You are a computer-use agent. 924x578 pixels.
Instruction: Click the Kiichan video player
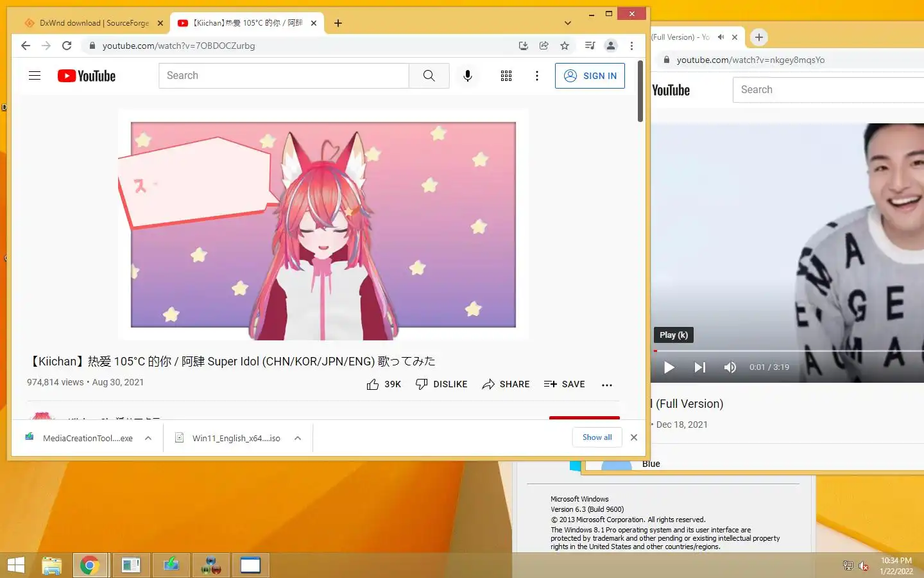[x=323, y=225]
